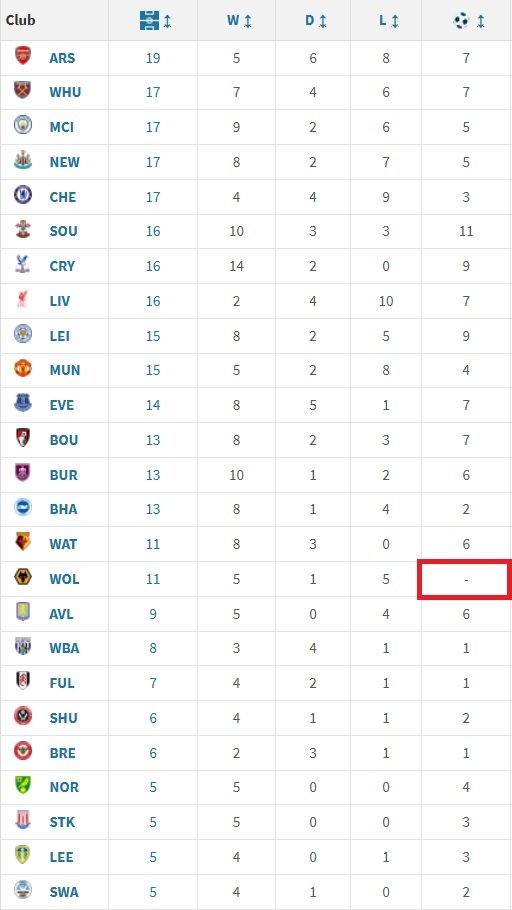Open the CHE club link
The image size is (512, 910).
(x=63, y=197)
